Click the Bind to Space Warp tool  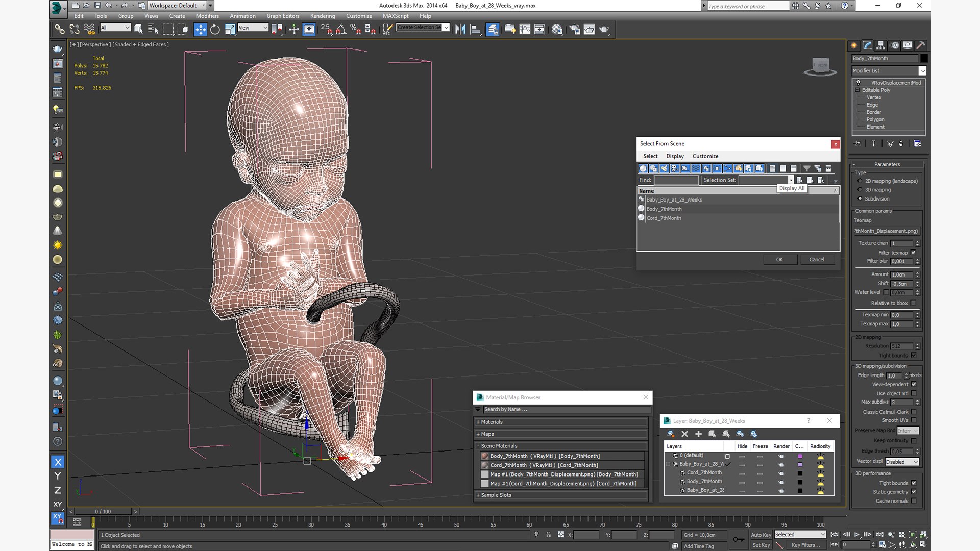pos(89,29)
